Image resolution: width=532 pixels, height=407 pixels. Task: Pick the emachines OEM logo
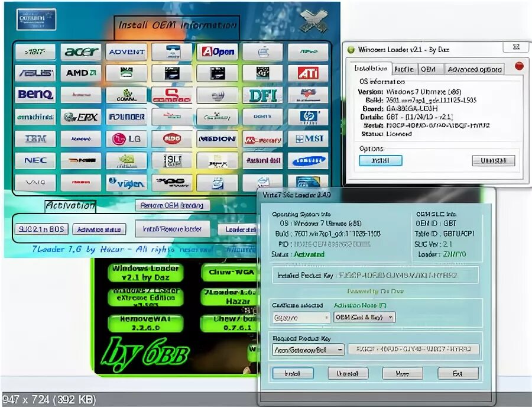pos(35,117)
